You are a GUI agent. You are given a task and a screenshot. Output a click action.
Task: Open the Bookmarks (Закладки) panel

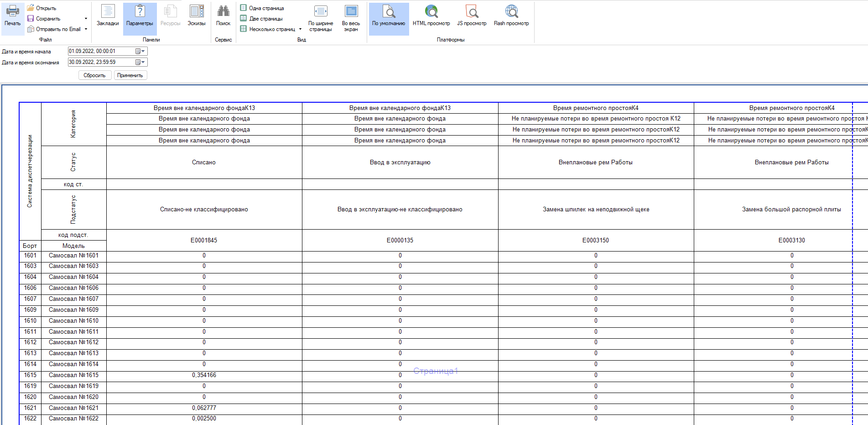click(108, 16)
